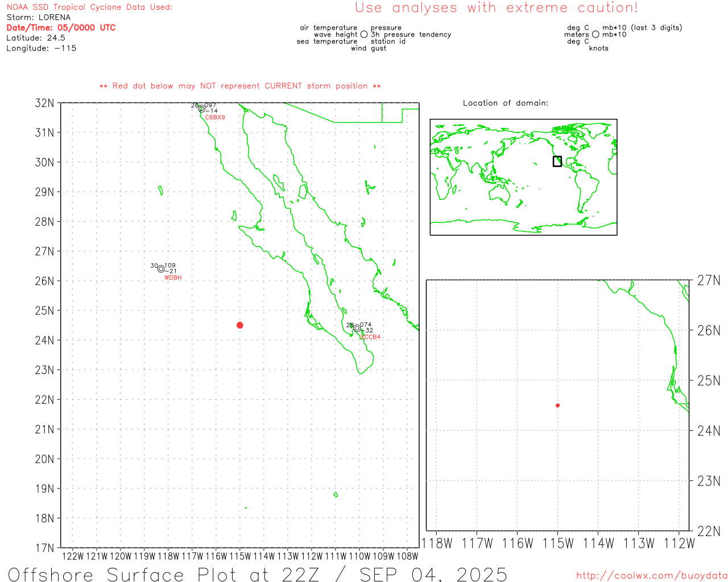
Task: Click the 'Latitude: 24.5' text
Action: coord(36,38)
